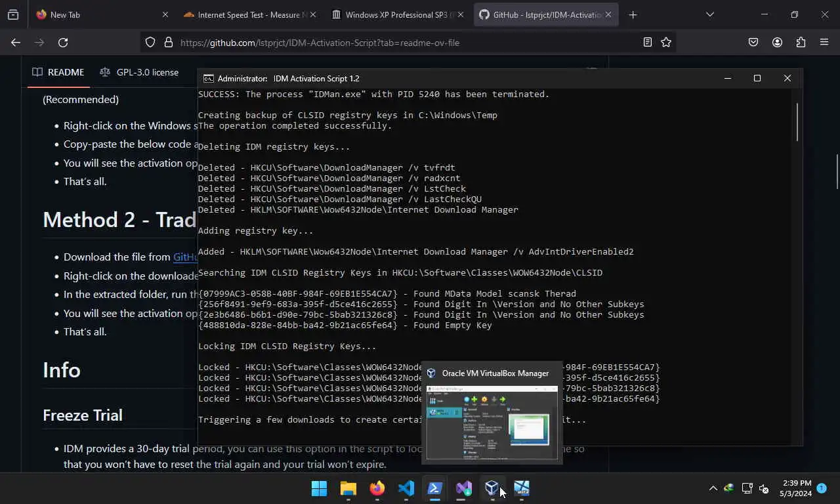The height and width of the screenshot is (504, 840).
Task: Click the Method 2 heading
Action: [x=119, y=220]
